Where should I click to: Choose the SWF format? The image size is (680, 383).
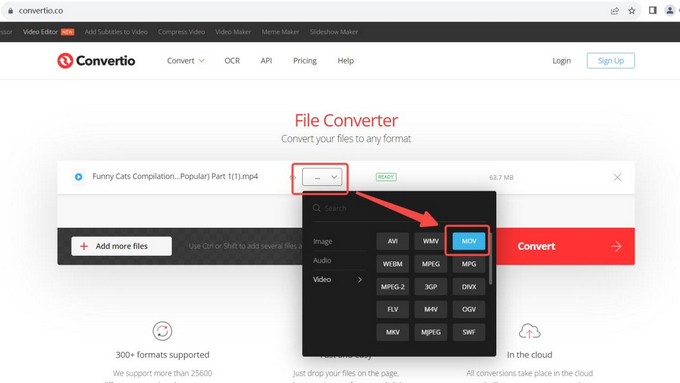469,332
